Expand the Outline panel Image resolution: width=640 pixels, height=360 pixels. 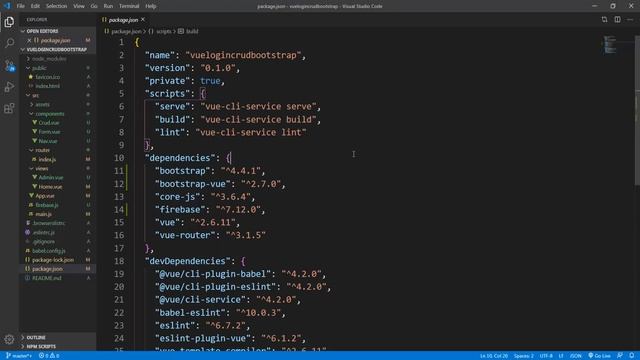coord(57,338)
